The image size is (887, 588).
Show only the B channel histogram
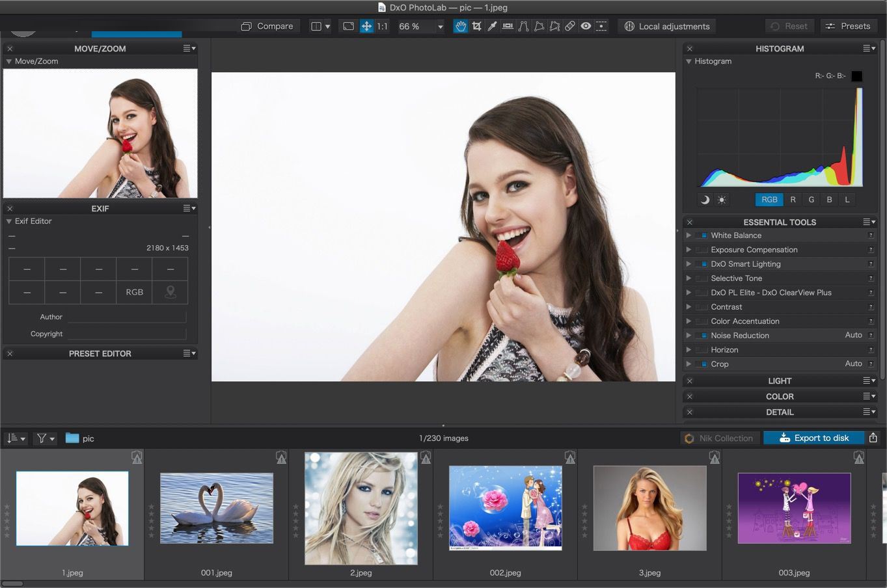pos(829,200)
